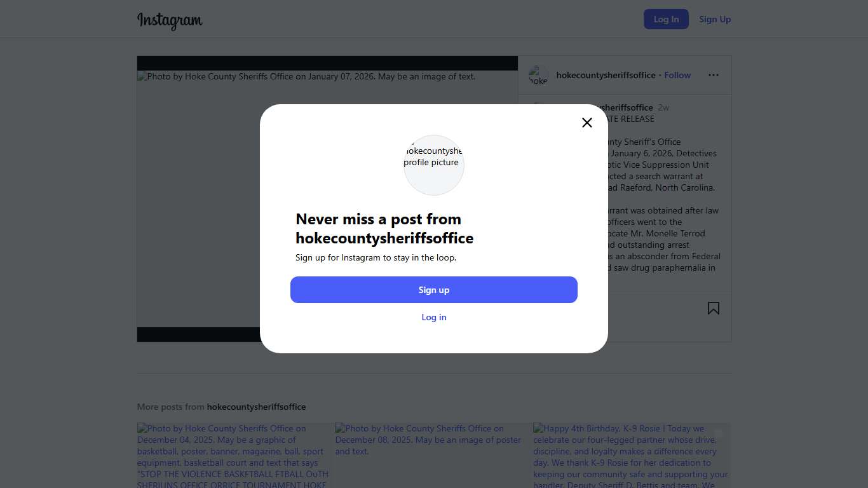Open the Sign Up link in top bar
Image resolution: width=868 pixels, height=488 pixels.
[x=715, y=19]
